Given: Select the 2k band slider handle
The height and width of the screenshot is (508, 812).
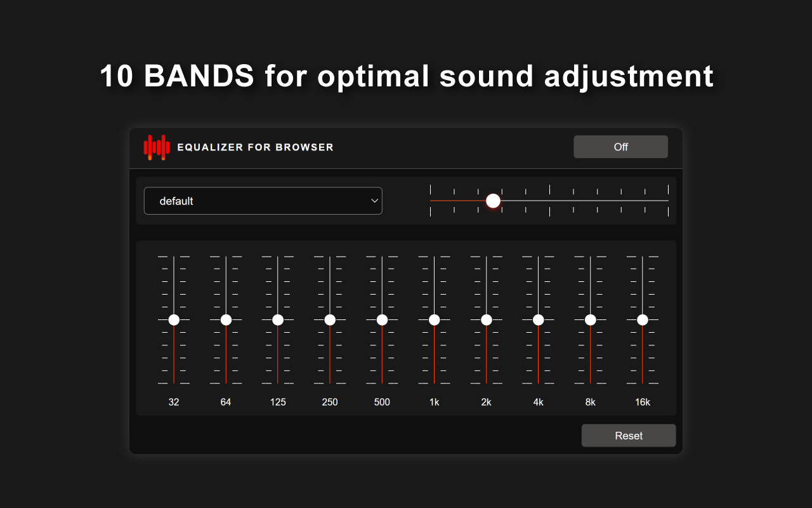Looking at the screenshot, I should click(x=486, y=320).
